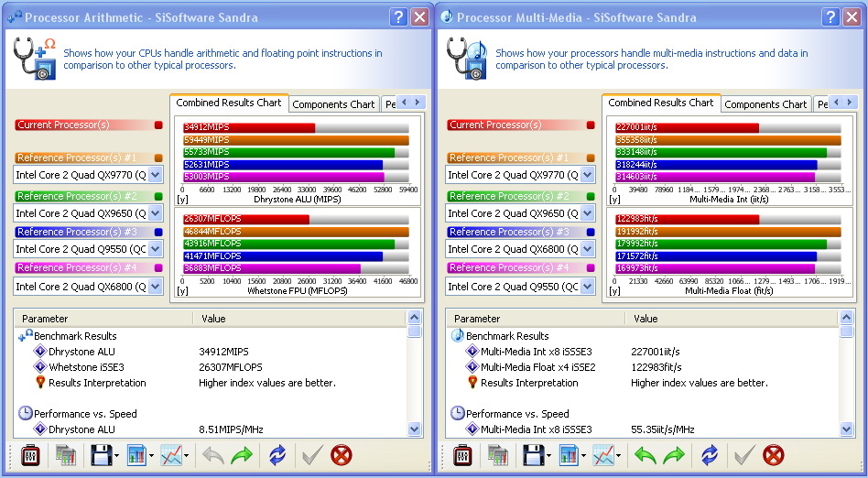
Task: Open Reference Processor #3 dropdown in Multi-Media window
Action: 588,249
